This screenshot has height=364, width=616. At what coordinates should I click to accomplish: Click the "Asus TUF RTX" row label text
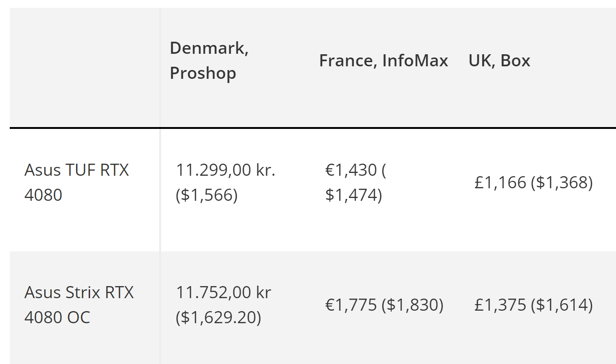pos(77,170)
